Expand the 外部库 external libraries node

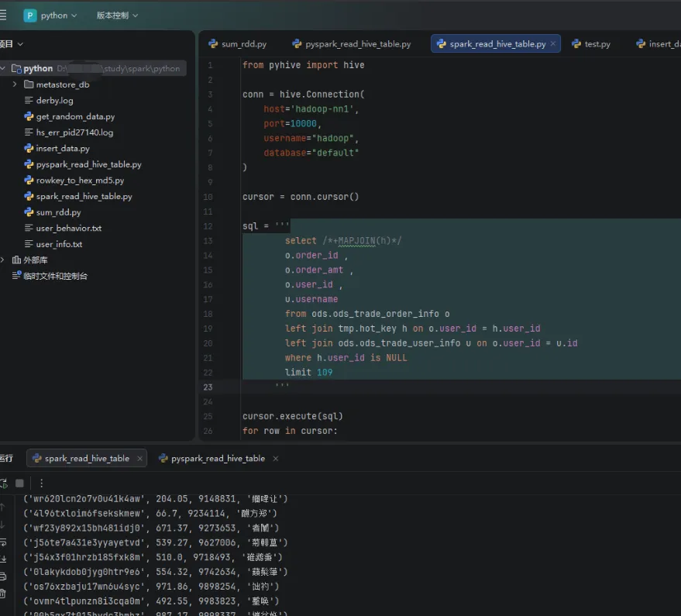click(x=3, y=260)
